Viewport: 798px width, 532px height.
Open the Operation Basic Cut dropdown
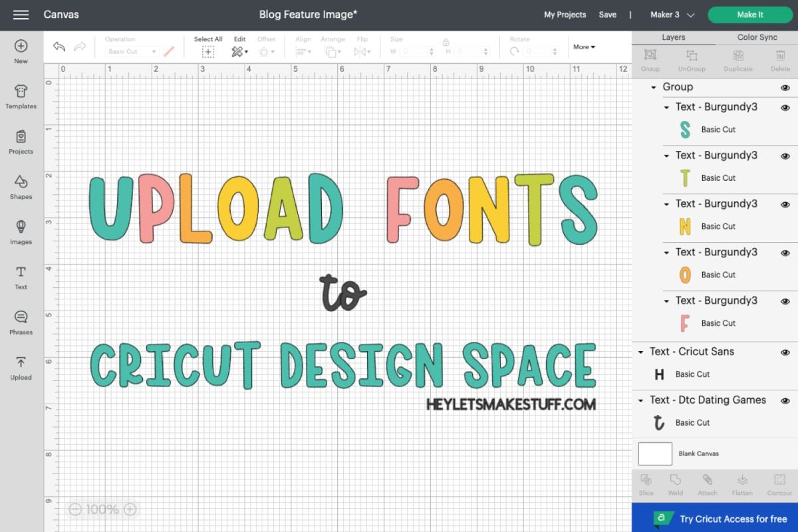[132, 51]
